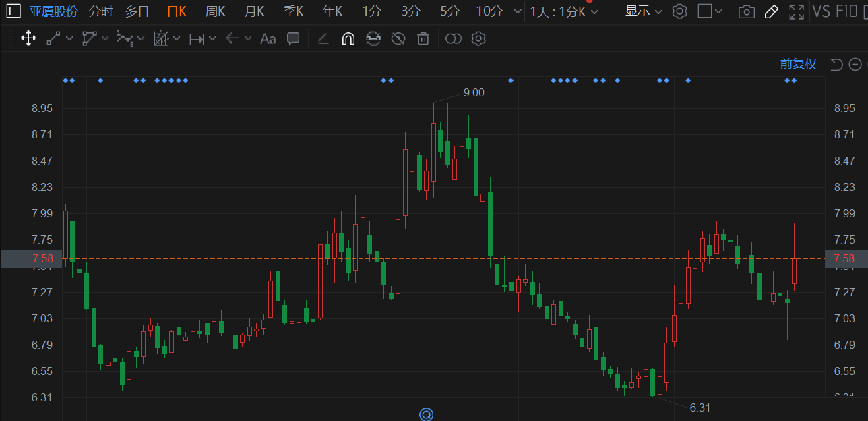Switch to the 年K tab
The image size is (868, 421).
coord(332,11)
